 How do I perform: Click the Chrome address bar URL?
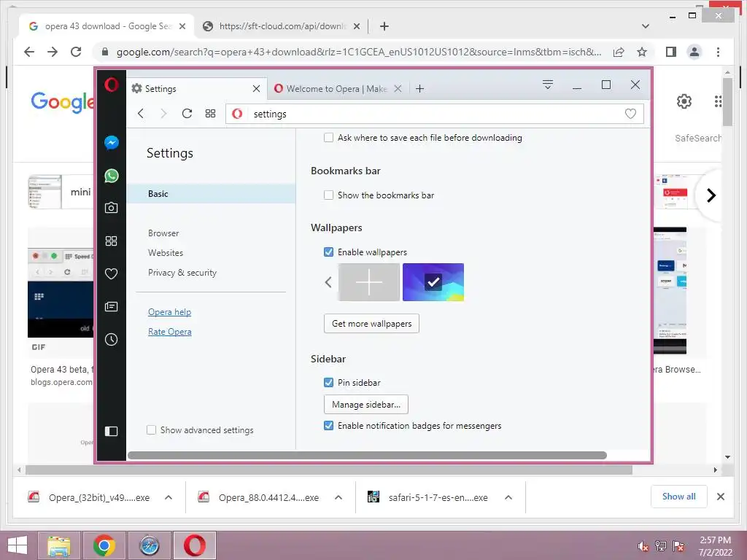pyautogui.click(x=358, y=52)
